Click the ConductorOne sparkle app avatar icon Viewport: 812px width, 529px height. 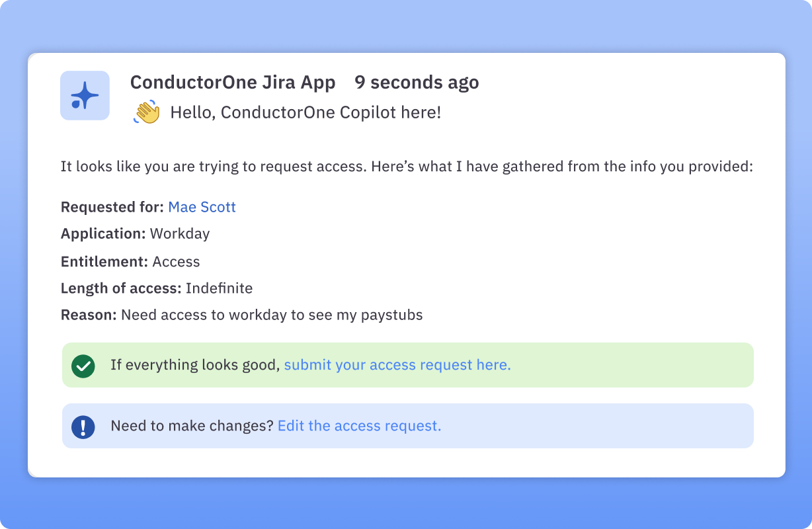tap(85, 95)
